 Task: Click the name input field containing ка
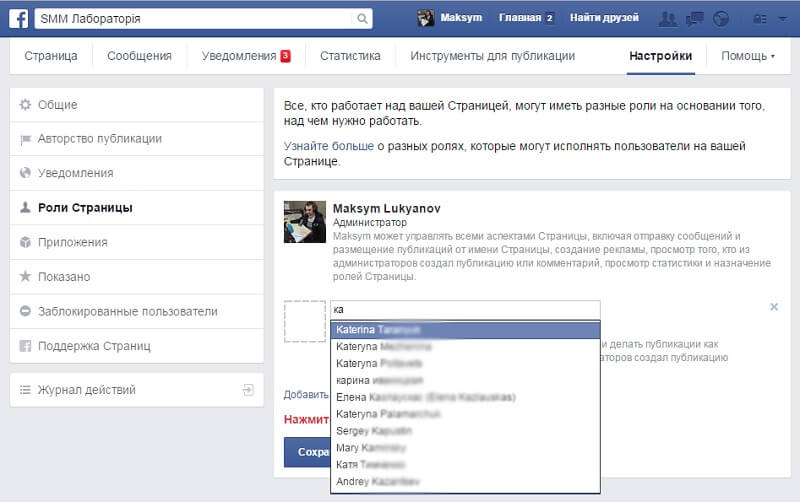coord(465,310)
